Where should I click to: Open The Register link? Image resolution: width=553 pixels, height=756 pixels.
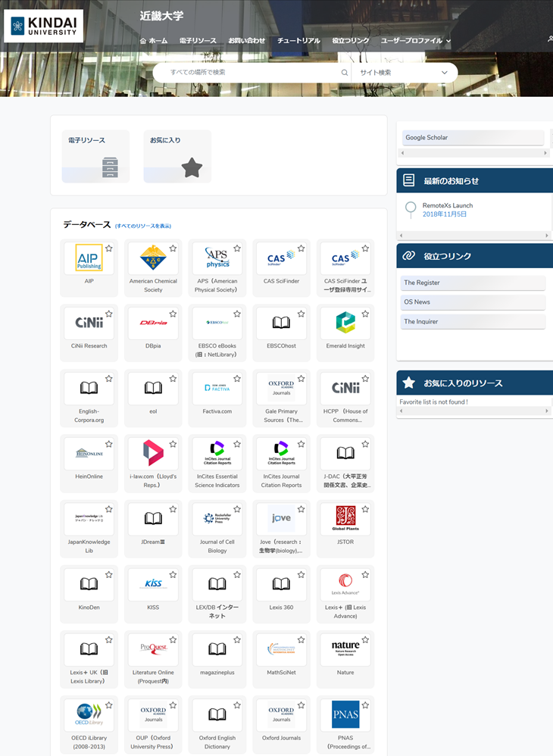[473, 283]
